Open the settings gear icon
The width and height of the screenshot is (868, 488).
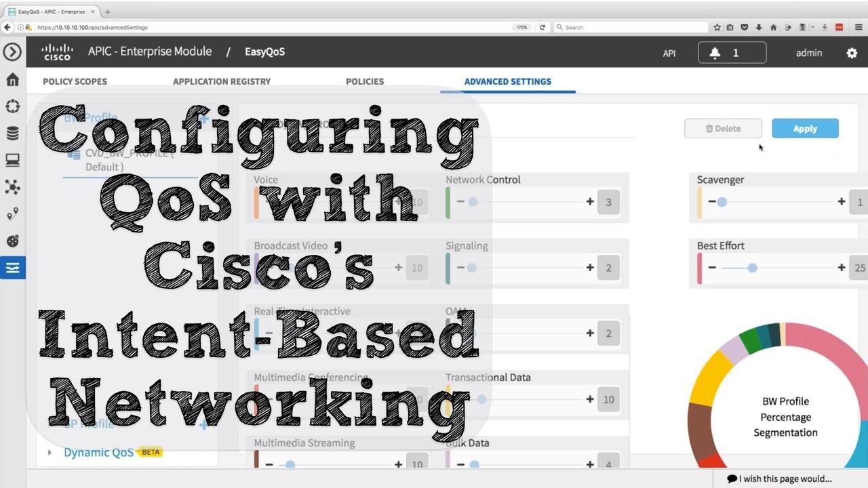[852, 53]
